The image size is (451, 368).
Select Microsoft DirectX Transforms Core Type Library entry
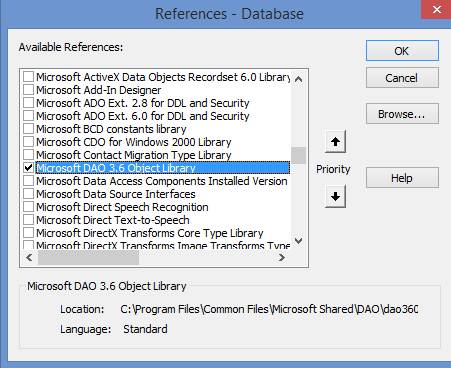(x=150, y=233)
